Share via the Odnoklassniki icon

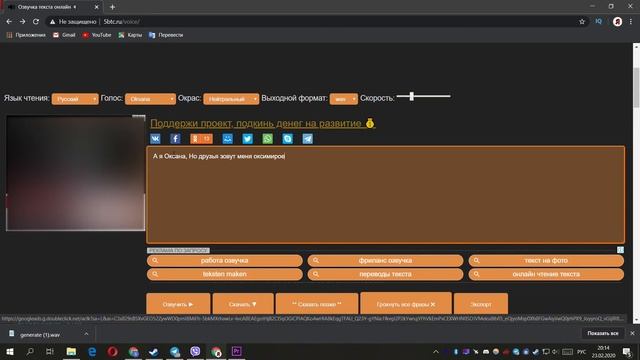tap(201, 139)
